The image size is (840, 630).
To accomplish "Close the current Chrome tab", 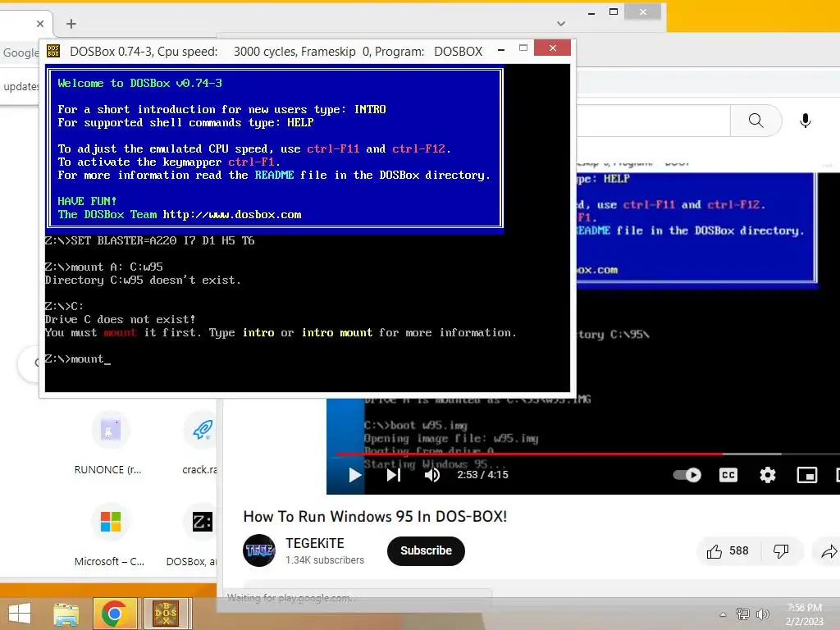I will click(40, 24).
